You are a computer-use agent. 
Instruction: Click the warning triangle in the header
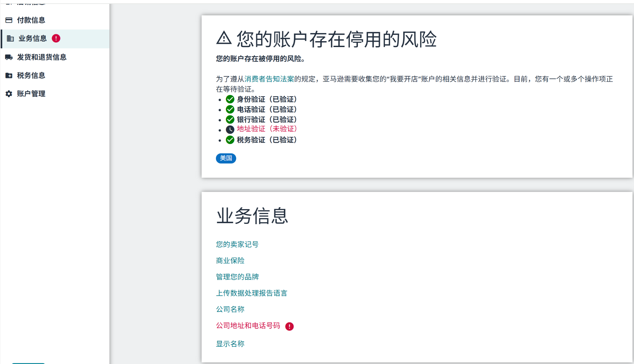pyautogui.click(x=224, y=38)
